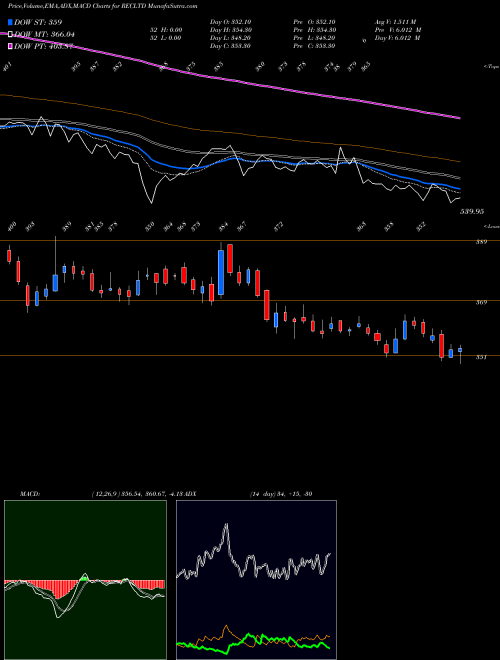Click the blue DOW ST legend swatch
500x660 pixels.
[10, 22]
